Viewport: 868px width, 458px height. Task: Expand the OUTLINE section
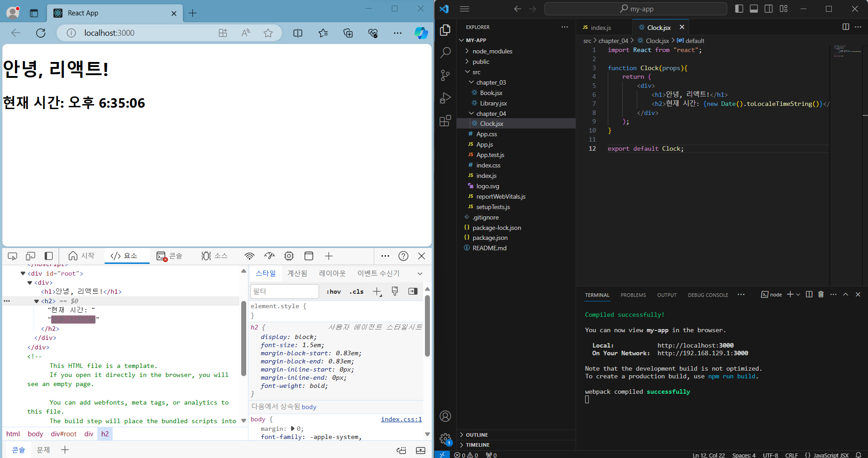click(477, 434)
